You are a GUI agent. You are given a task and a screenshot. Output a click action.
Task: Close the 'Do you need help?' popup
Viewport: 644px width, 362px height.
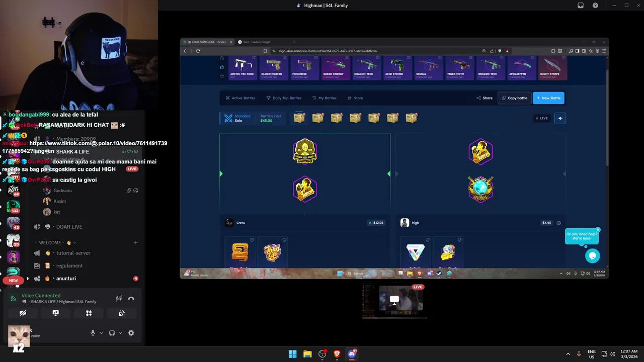click(598, 230)
